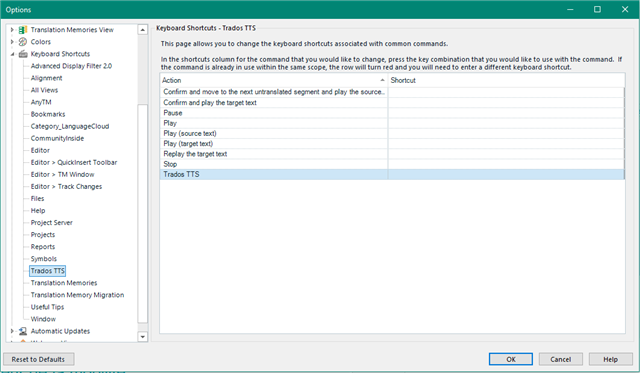
Task: Click shortcut cell for Pause action
Action: coord(506,113)
